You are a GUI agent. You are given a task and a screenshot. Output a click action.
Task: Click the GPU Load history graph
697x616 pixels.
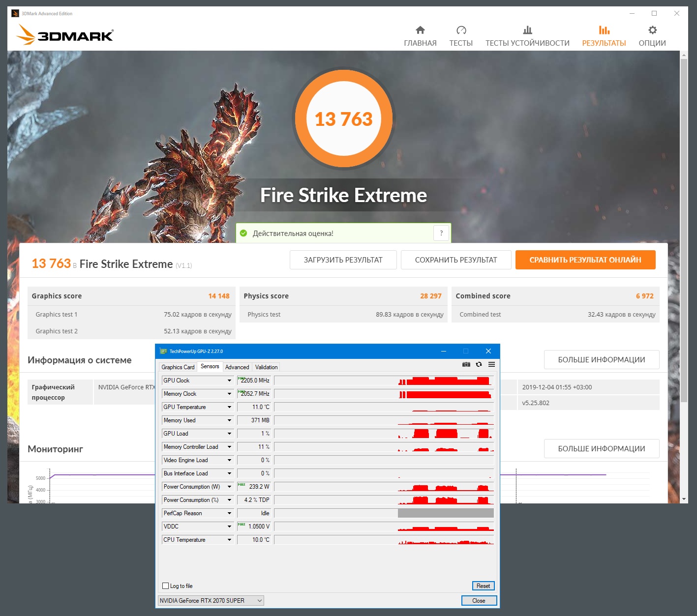(384, 434)
